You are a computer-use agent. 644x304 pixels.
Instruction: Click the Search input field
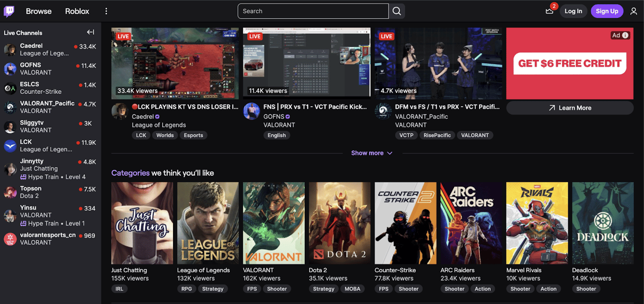coord(313,11)
